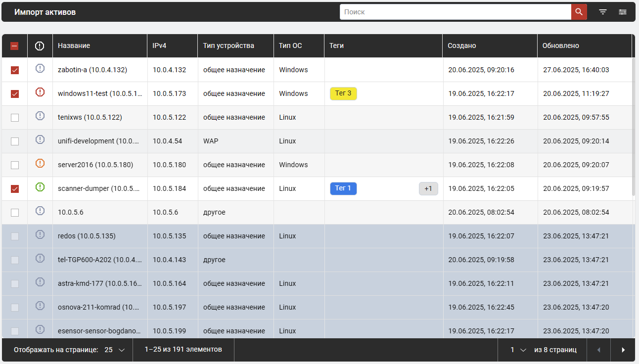This screenshot has width=639, height=364.
Task: Click the yellow Тег 3 tag
Action: [x=343, y=94]
